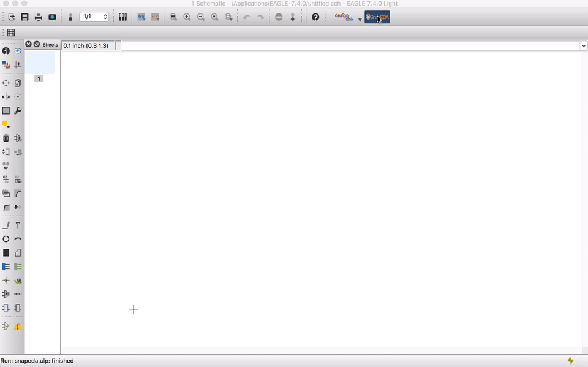Image resolution: width=588 pixels, height=367 pixels.
Task: Run the ERC warning check icon
Action: (x=18, y=327)
